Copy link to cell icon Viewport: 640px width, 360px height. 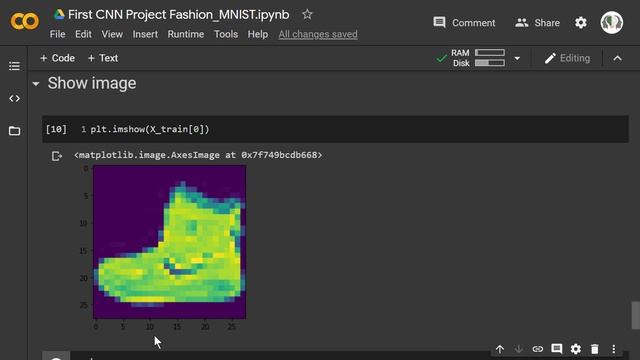tap(538, 349)
